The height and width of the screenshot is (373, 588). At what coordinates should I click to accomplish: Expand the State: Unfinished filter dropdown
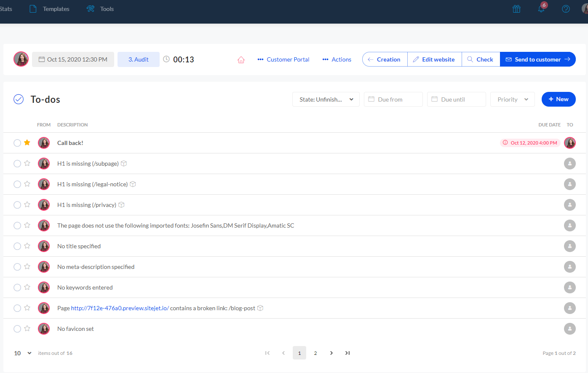coord(326,99)
